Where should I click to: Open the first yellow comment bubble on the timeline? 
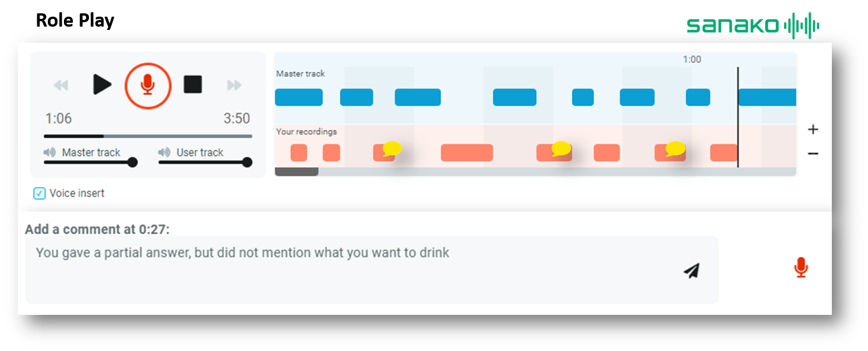[392, 148]
